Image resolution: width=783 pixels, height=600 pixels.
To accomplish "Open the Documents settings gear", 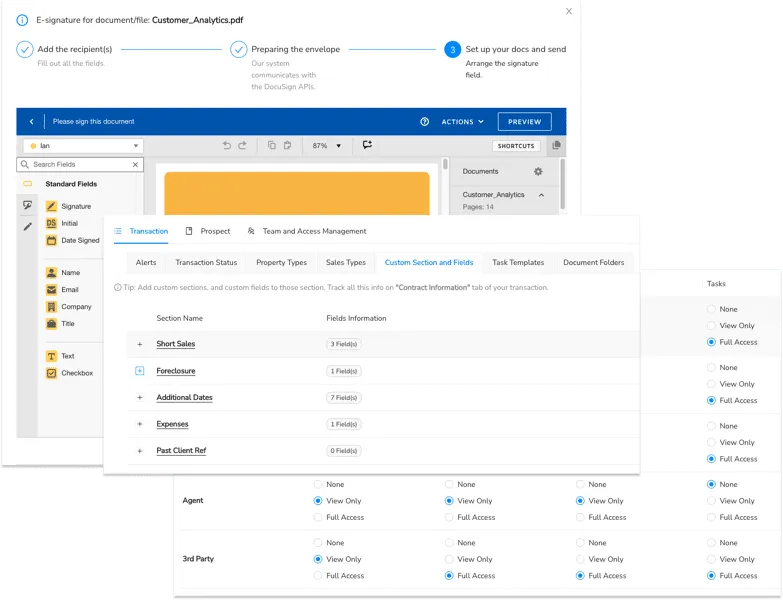I will [538, 171].
